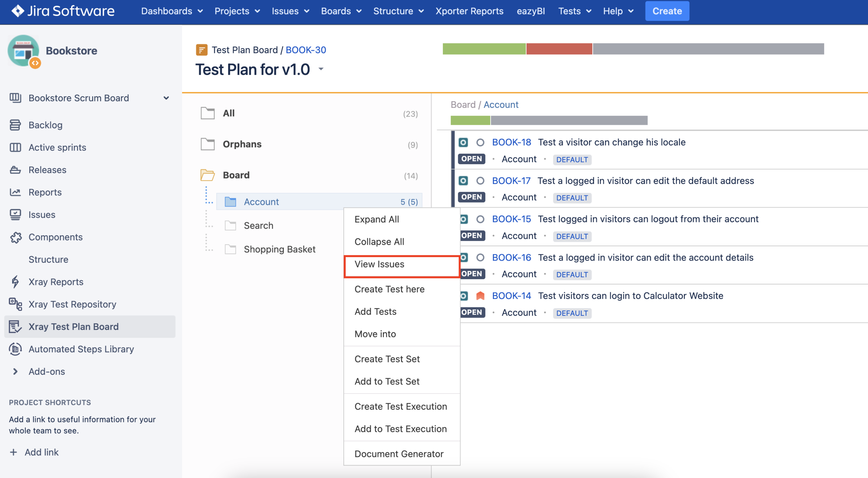Click the status circle on BOOK-18
Viewport: 868px width, 478px height.
(480, 142)
